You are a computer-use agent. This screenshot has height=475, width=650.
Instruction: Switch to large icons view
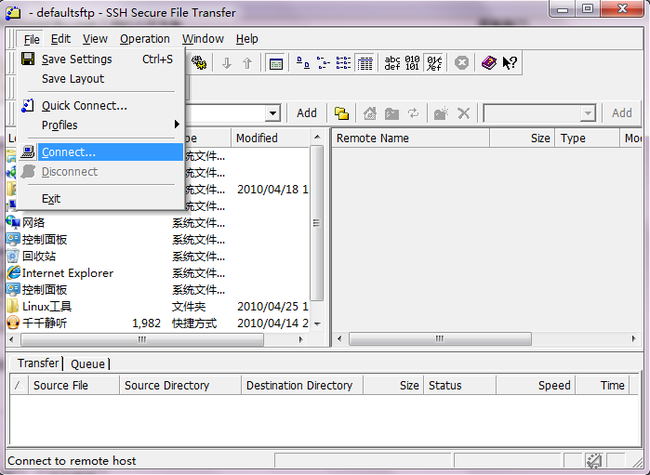(303, 63)
